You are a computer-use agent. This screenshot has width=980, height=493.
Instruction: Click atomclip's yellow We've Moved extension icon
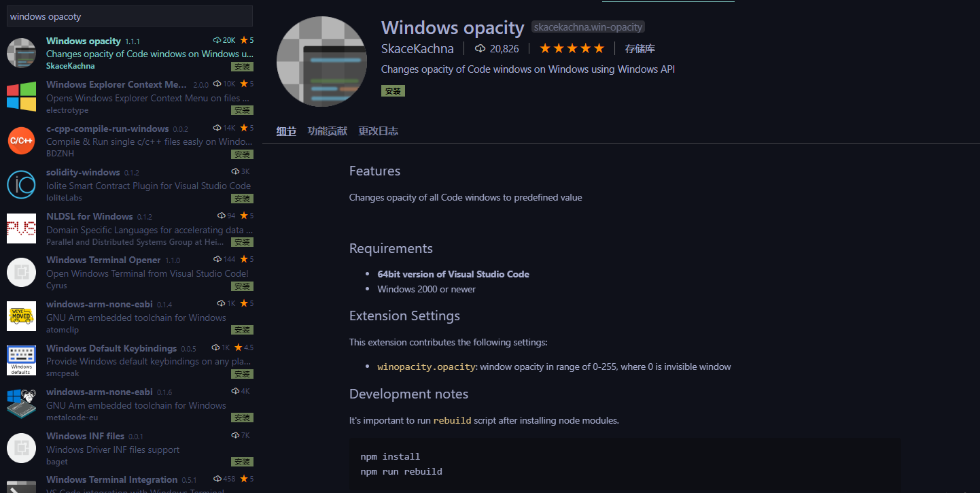click(x=21, y=316)
